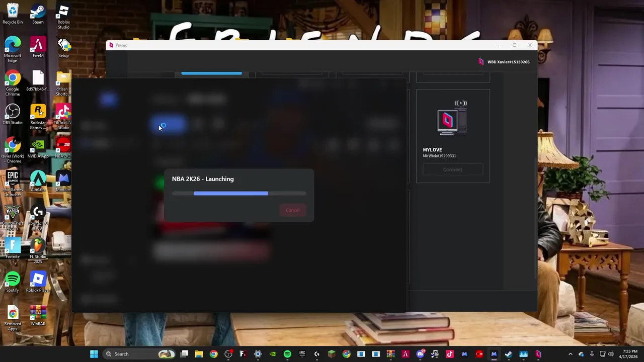Click the NBA 2K26 launching progress bar
Screen dimensions: 644x362
(x=239, y=193)
